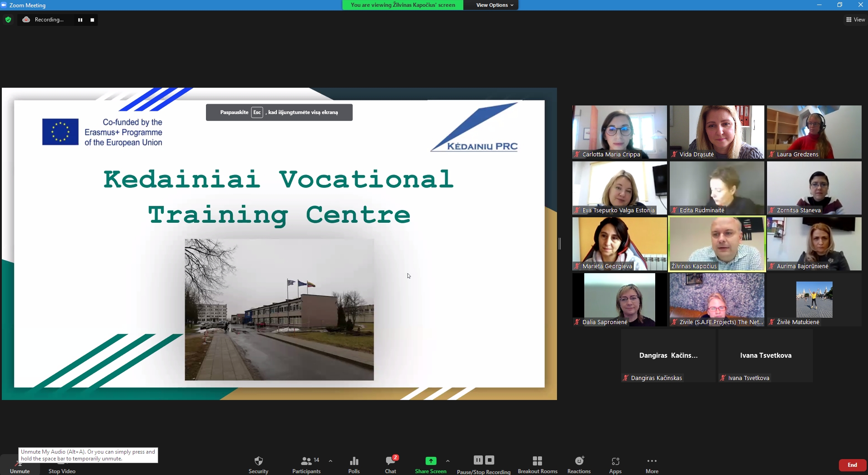This screenshot has height=475, width=868.
Task: Click muted mic icon beside Dalia Sapronienė
Action: click(577, 322)
